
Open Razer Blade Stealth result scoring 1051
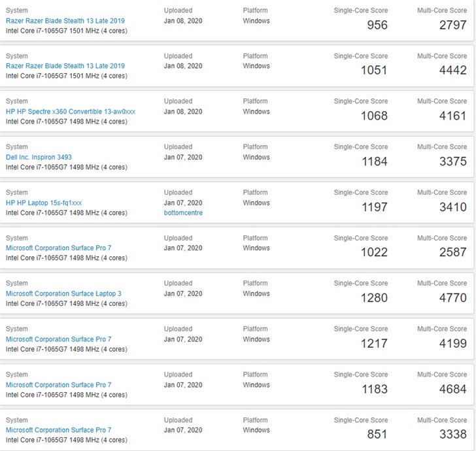click(x=65, y=66)
